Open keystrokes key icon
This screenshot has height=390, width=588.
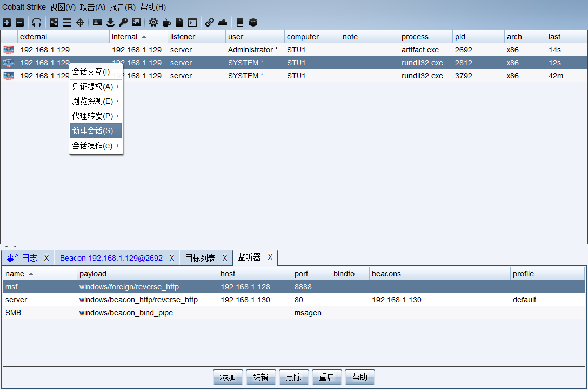[x=123, y=23]
